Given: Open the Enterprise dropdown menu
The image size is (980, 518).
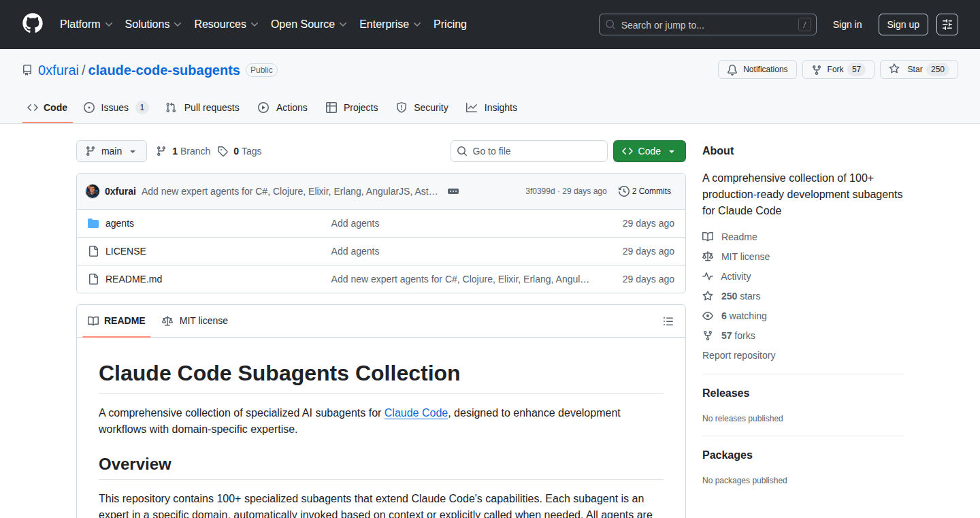Looking at the screenshot, I should pyautogui.click(x=390, y=24).
